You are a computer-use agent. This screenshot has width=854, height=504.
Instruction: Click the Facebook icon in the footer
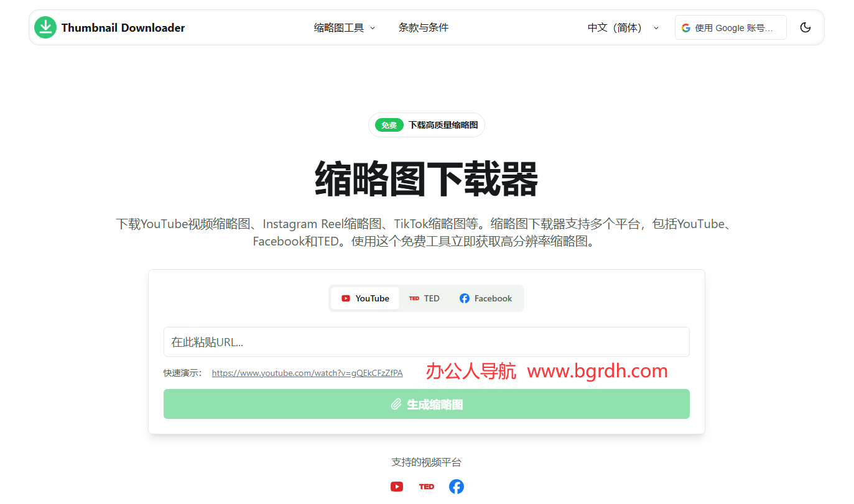tap(456, 487)
